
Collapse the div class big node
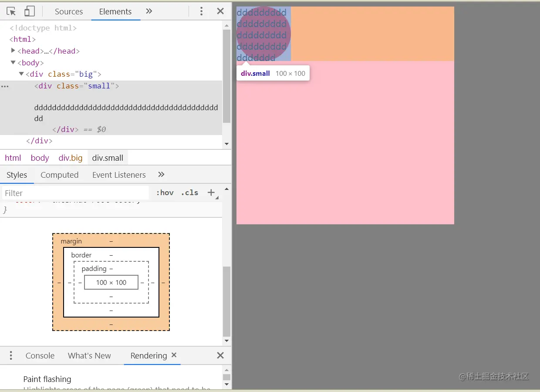click(x=21, y=74)
